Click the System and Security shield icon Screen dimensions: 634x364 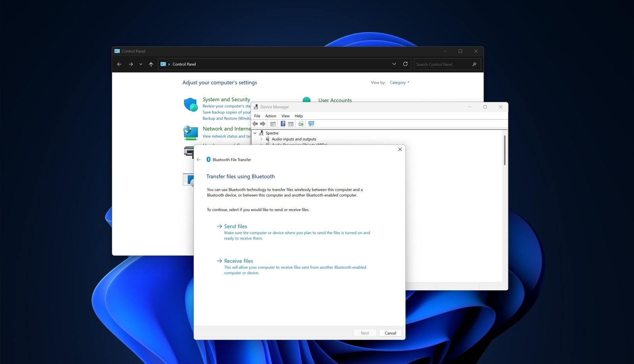pyautogui.click(x=191, y=104)
